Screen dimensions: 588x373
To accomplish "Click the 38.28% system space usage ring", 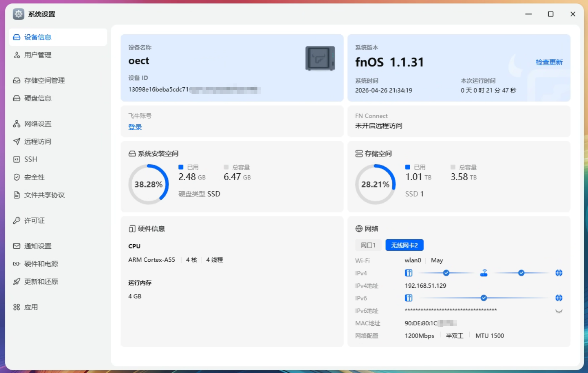I will click(148, 184).
